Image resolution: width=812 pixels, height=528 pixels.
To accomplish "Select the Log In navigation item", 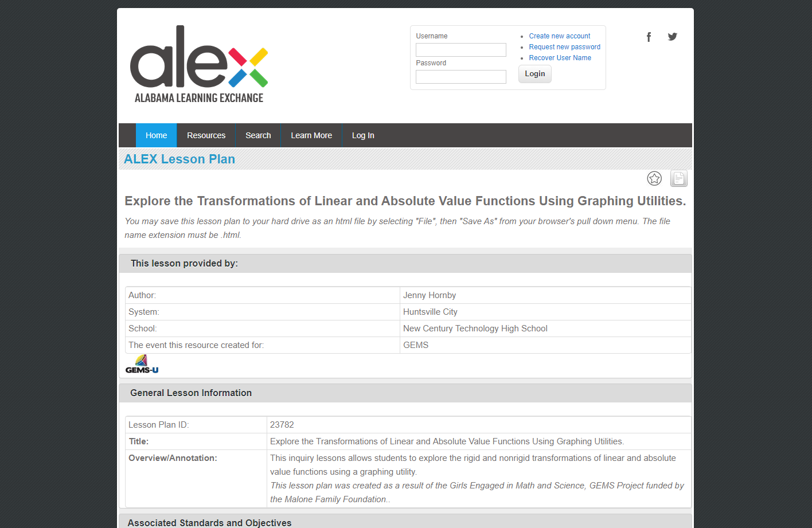I will pyautogui.click(x=362, y=135).
